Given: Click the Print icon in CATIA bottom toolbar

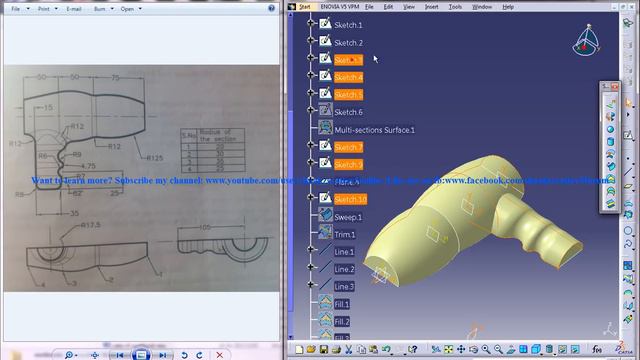Looking at the screenshot, I should (336, 349).
